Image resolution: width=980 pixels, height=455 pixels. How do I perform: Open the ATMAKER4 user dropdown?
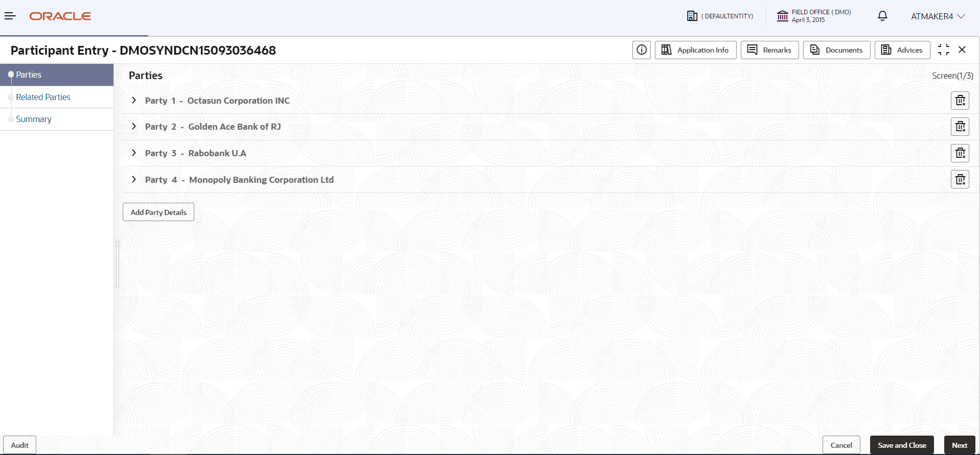point(938,16)
